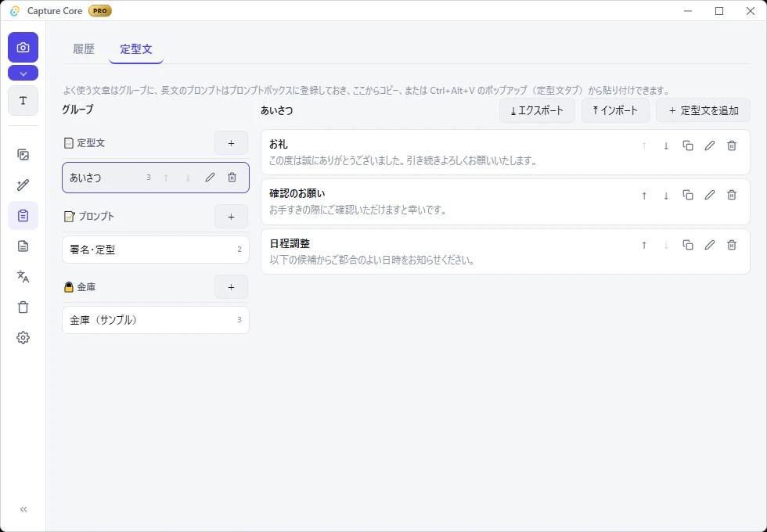
Task: Open the trash sidebar icon
Action: [23, 307]
